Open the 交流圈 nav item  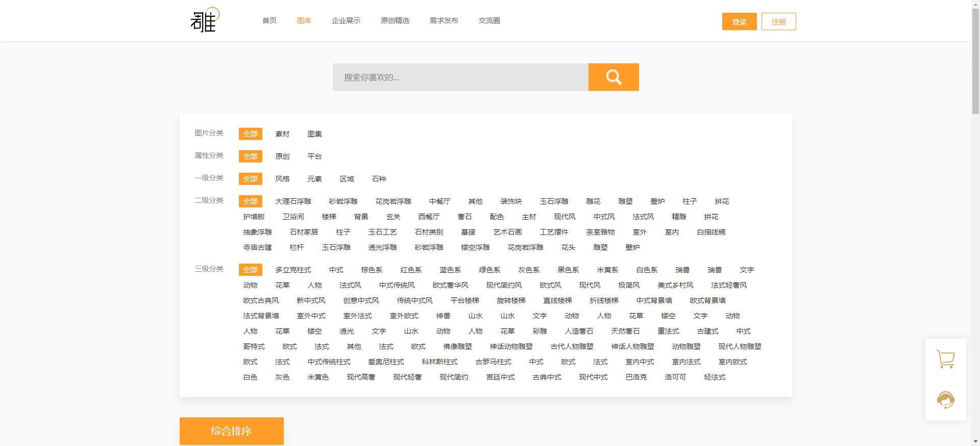coord(489,20)
